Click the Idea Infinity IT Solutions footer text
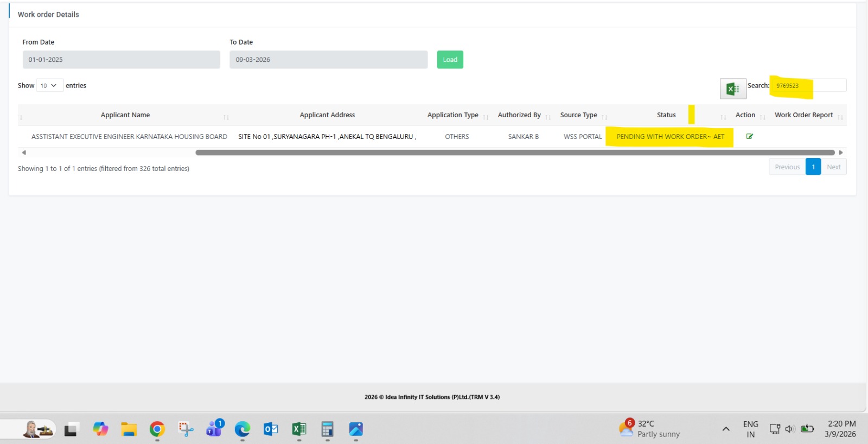Image resolution: width=868 pixels, height=444 pixels. click(432, 397)
